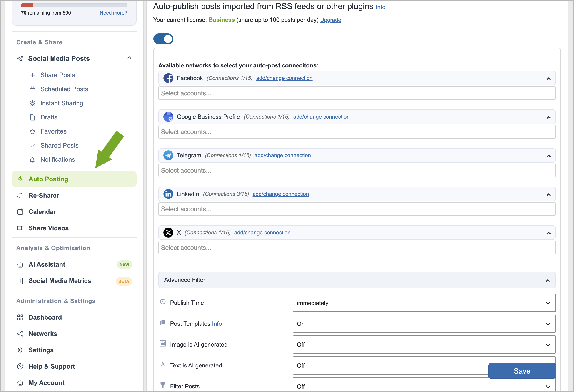Go to Scheduled Posts
The image size is (574, 392).
64,89
